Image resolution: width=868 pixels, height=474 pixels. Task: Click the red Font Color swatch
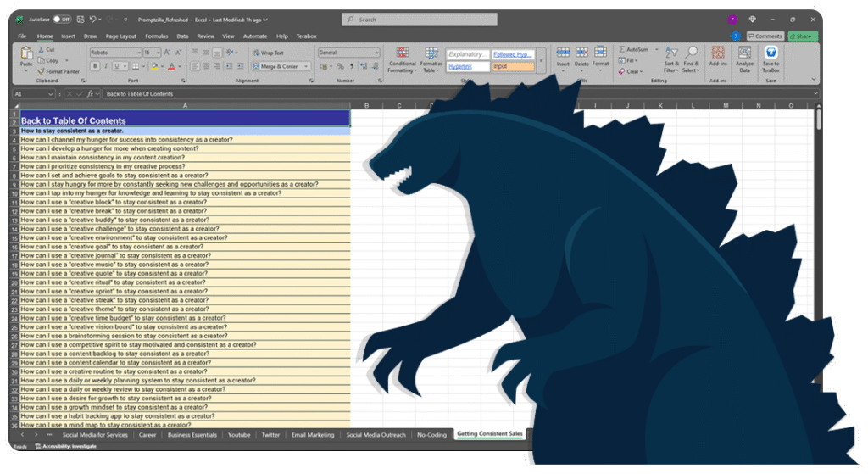coord(171,67)
